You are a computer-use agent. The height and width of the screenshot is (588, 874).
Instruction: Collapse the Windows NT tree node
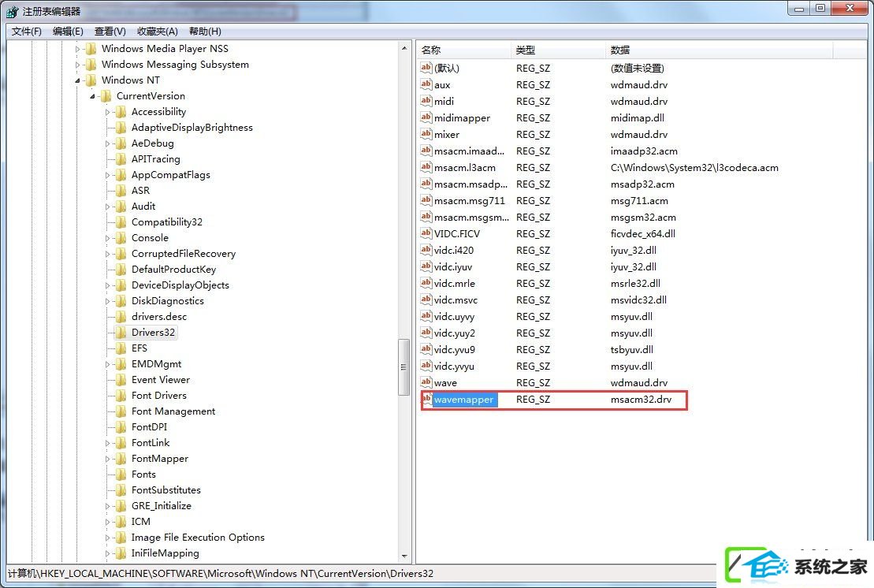click(77, 80)
